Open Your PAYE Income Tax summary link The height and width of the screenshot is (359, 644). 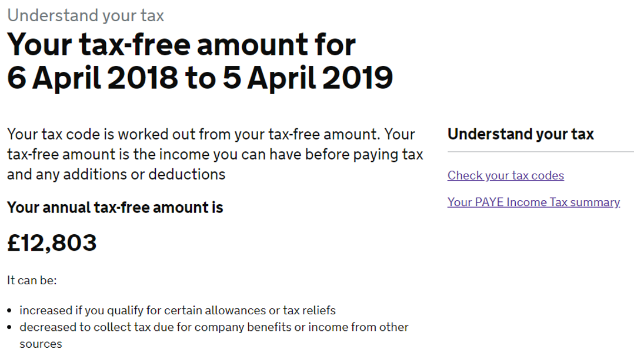click(533, 202)
